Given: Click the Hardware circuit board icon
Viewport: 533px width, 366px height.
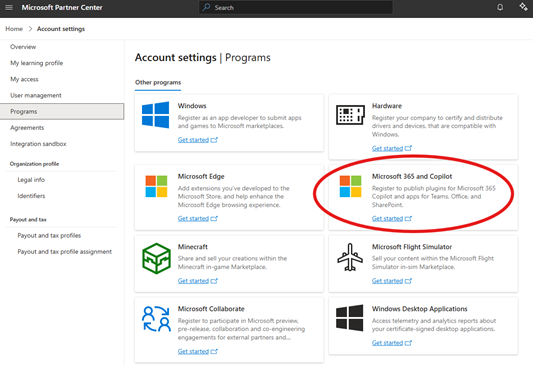Looking at the screenshot, I should [x=350, y=115].
